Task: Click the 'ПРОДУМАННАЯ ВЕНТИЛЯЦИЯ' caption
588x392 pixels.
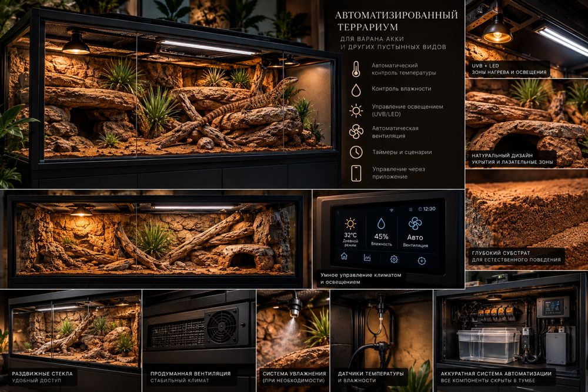Action: (191, 374)
